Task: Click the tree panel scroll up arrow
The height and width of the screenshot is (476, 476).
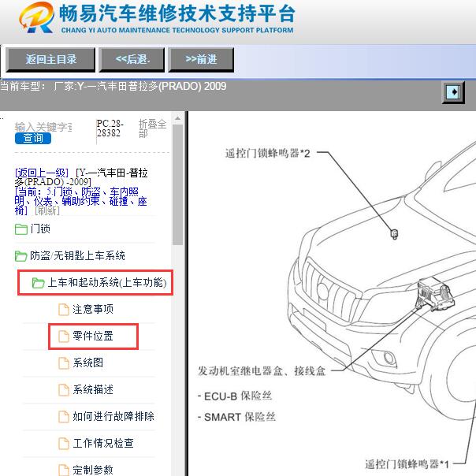Action: point(177,118)
